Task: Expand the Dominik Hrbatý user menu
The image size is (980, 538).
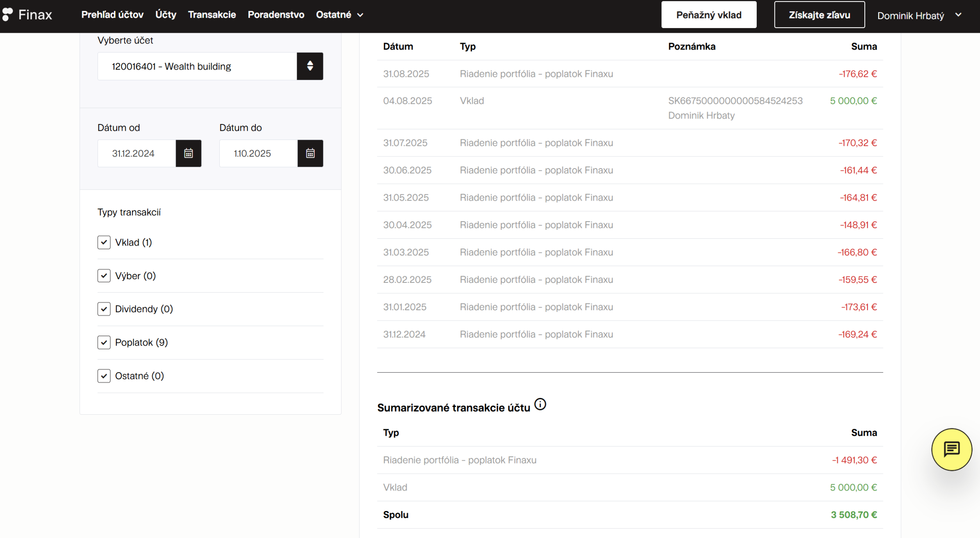Action: (919, 16)
